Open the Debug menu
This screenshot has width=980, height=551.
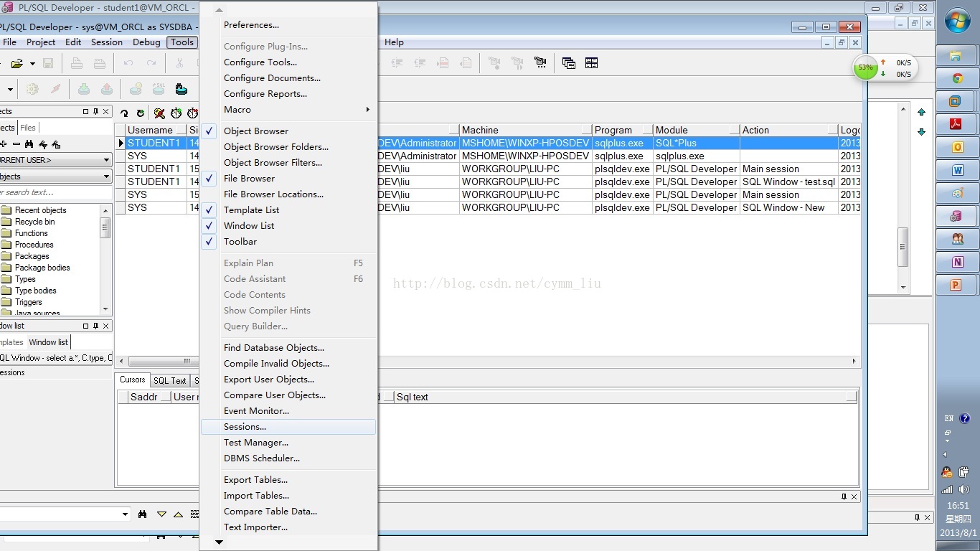click(146, 42)
